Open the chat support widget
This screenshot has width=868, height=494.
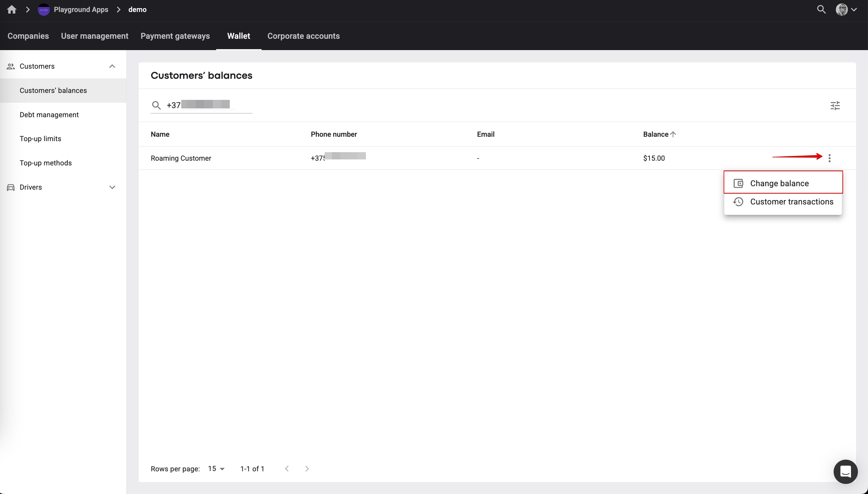(x=845, y=471)
